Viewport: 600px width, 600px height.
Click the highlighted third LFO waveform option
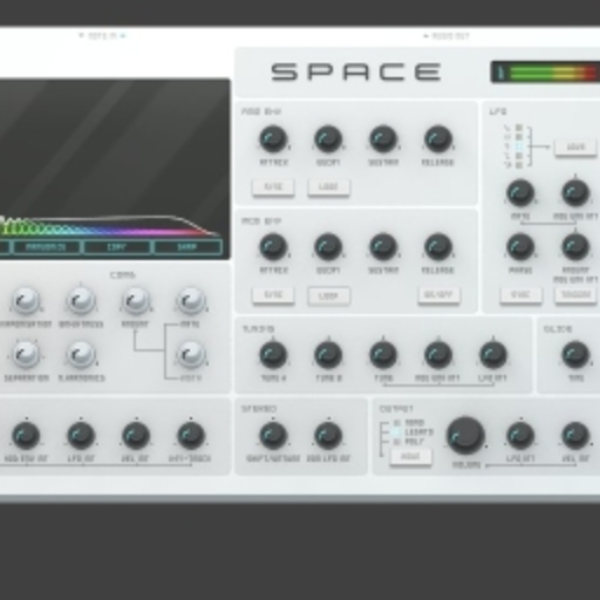[518, 147]
